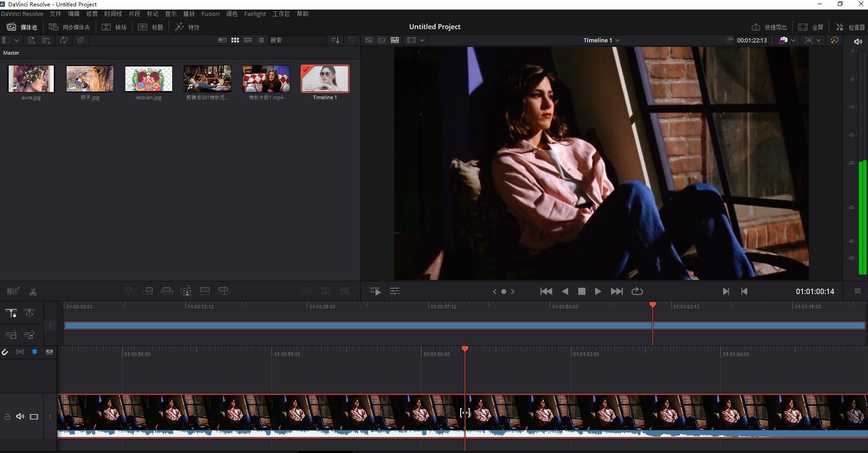The height and width of the screenshot is (453, 868).
Task: Expand the viewer display mode chevron
Action: coord(422,40)
